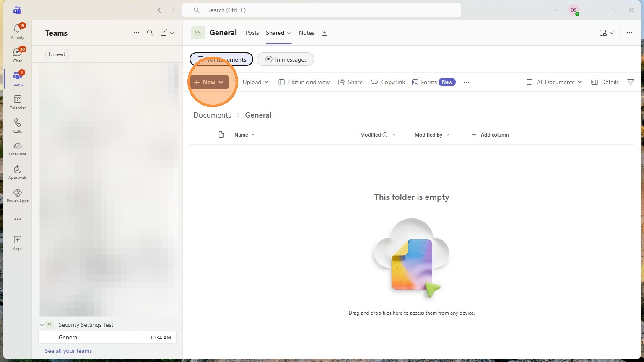Go forward using the forward arrow
The width and height of the screenshot is (644, 362).
[x=174, y=10]
